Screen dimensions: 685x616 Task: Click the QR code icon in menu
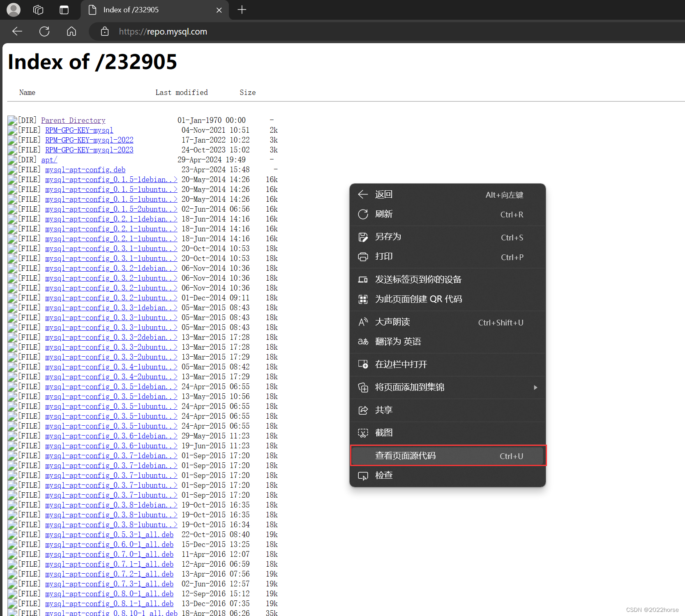point(363,299)
